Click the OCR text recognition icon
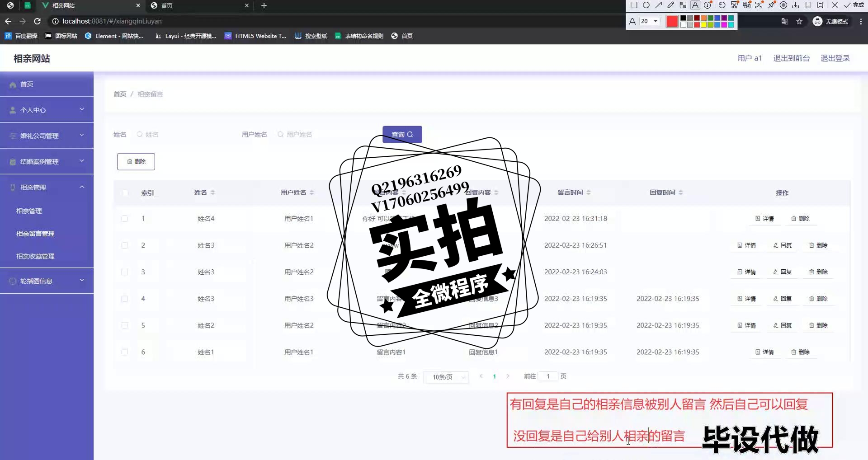Viewport: 868px width, 460px height. point(759,5)
